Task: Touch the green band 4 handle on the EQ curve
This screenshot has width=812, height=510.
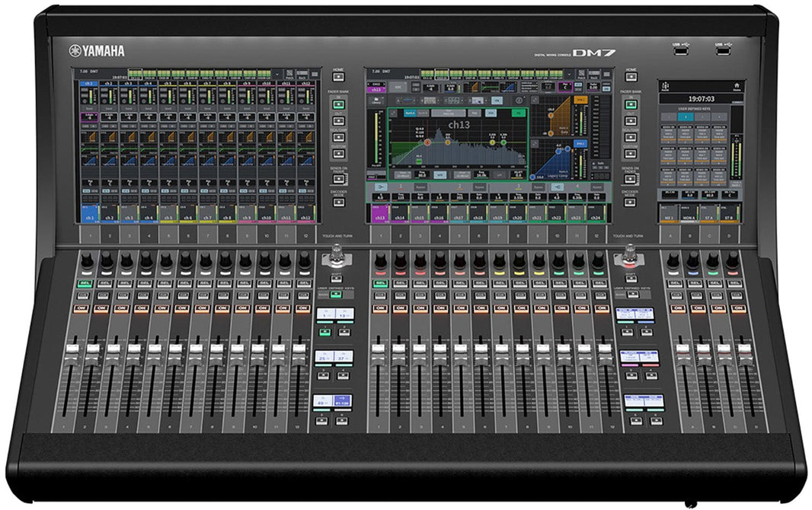Action: (504, 142)
